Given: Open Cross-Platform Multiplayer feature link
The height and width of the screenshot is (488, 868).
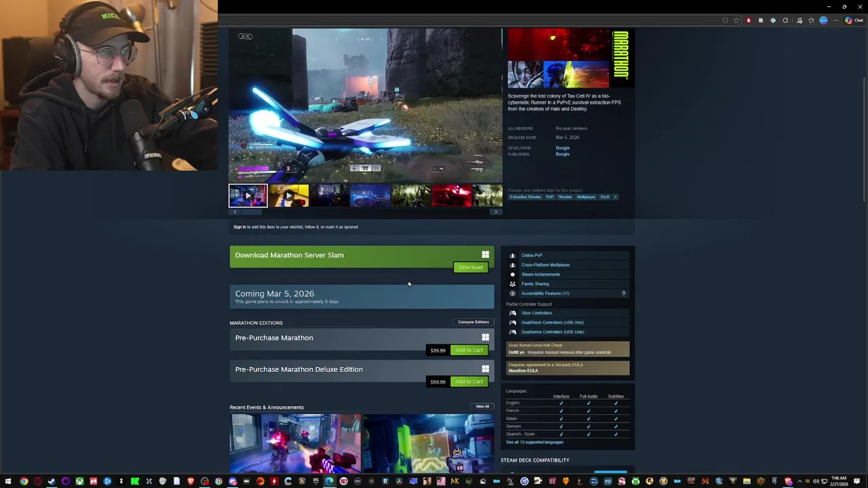Looking at the screenshot, I should [x=545, y=265].
